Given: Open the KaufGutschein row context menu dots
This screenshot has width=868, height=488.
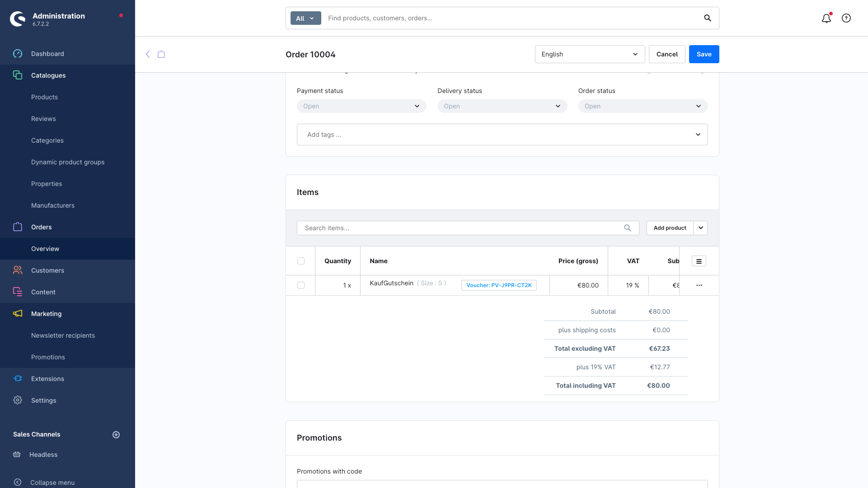Looking at the screenshot, I should point(699,285).
